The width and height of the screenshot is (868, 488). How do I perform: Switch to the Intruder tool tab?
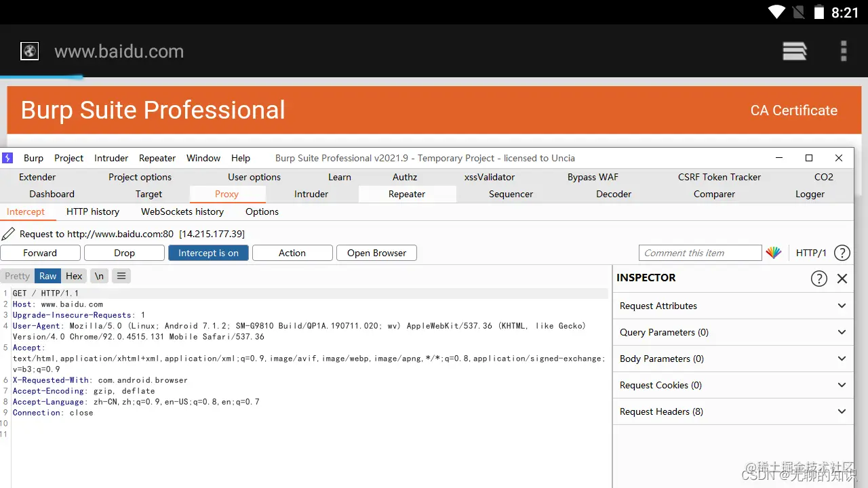click(x=311, y=194)
